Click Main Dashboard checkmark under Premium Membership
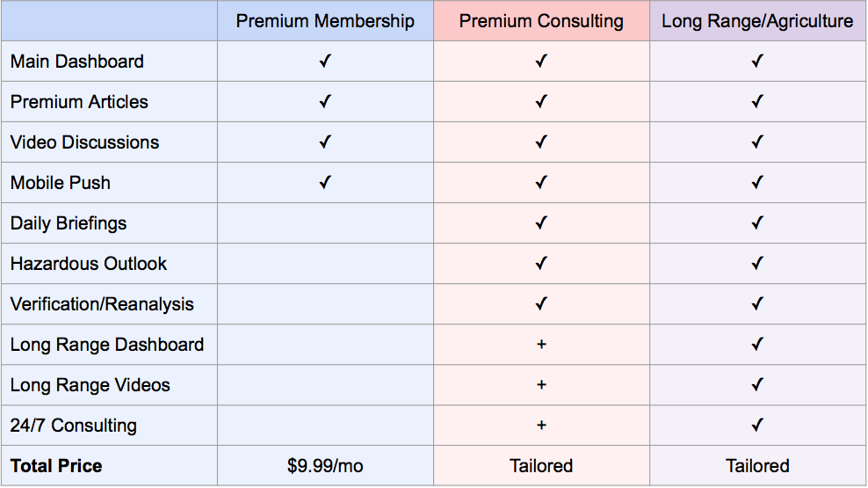 click(325, 61)
